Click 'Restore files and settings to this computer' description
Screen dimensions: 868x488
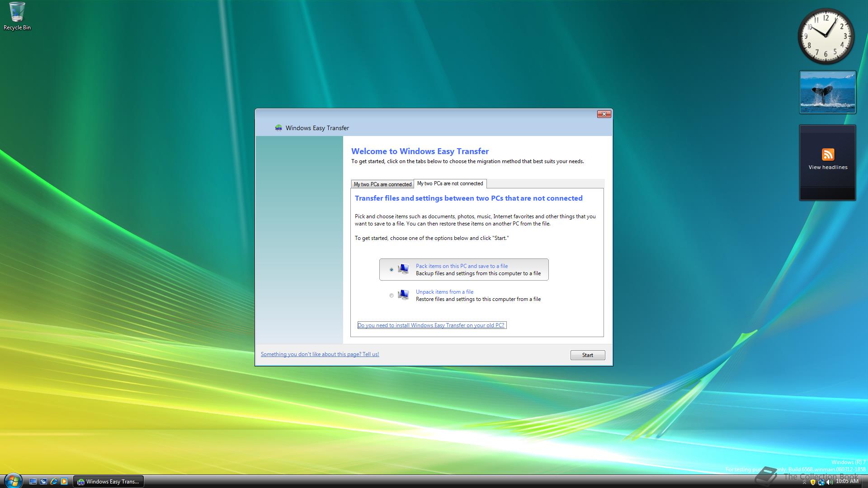(478, 299)
